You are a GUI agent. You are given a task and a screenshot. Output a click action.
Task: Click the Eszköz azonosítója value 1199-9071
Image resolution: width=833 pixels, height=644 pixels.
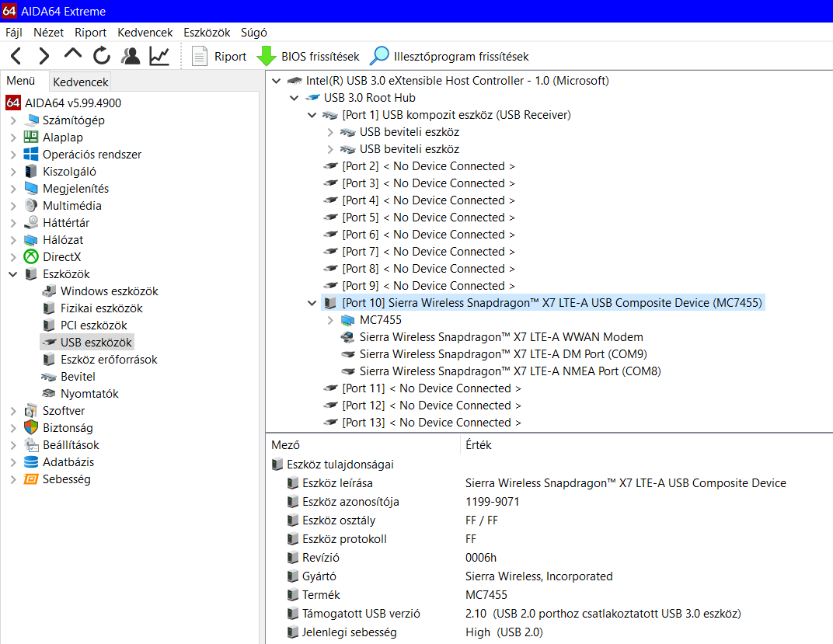point(492,502)
